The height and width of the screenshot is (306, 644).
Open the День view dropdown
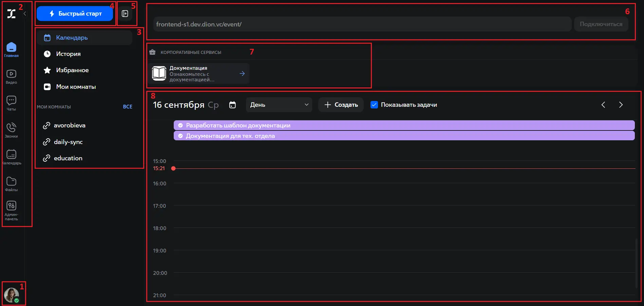(x=279, y=105)
